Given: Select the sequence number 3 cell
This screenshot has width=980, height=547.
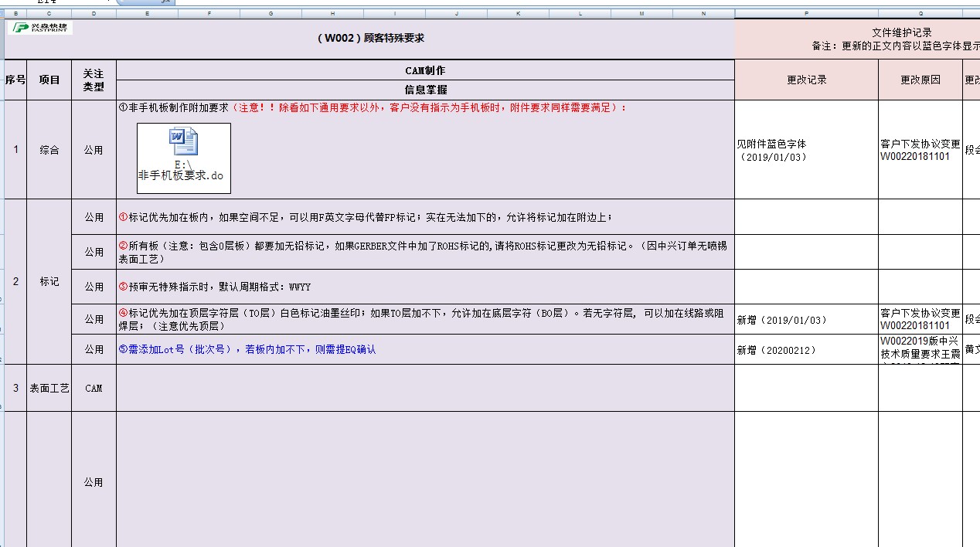Looking at the screenshot, I should (x=15, y=388).
